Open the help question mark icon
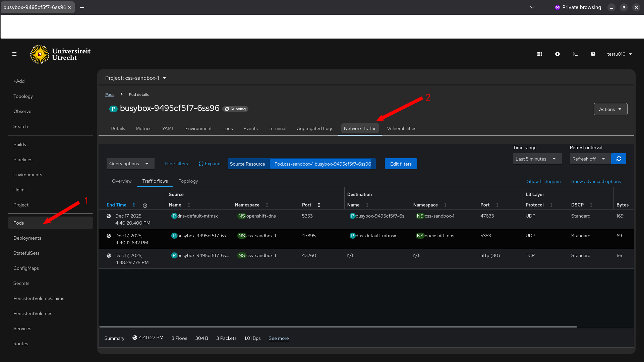The height and width of the screenshot is (362, 644). coord(593,54)
